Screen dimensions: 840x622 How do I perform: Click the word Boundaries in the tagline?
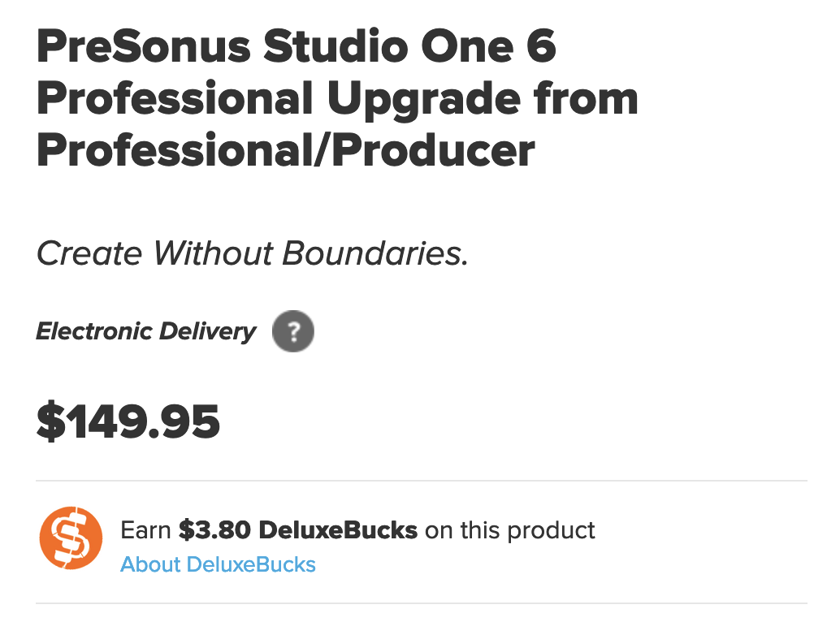[375, 254]
